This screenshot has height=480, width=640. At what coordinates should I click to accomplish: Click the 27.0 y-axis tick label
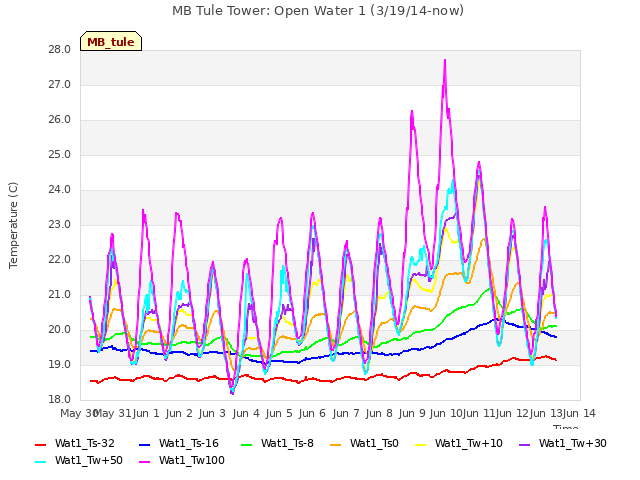click(60, 85)
